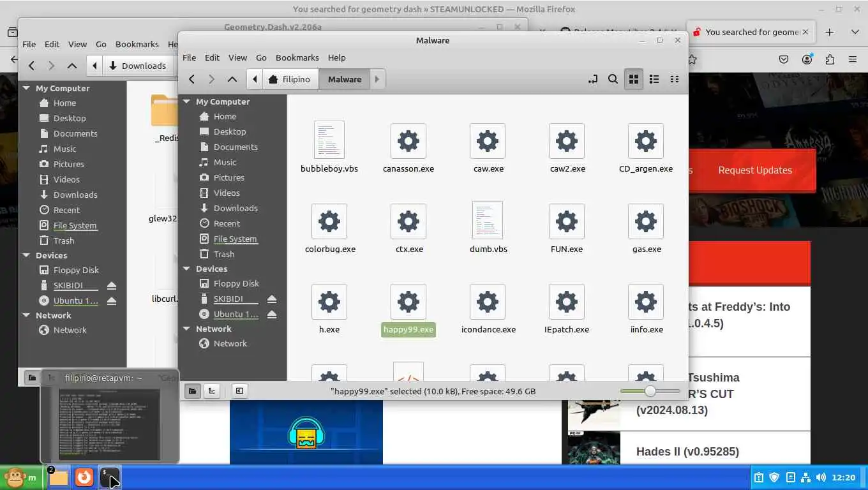The image size is (868, 490).
Task: Show places sidebar via status bar button
Action: click(192, 391)
